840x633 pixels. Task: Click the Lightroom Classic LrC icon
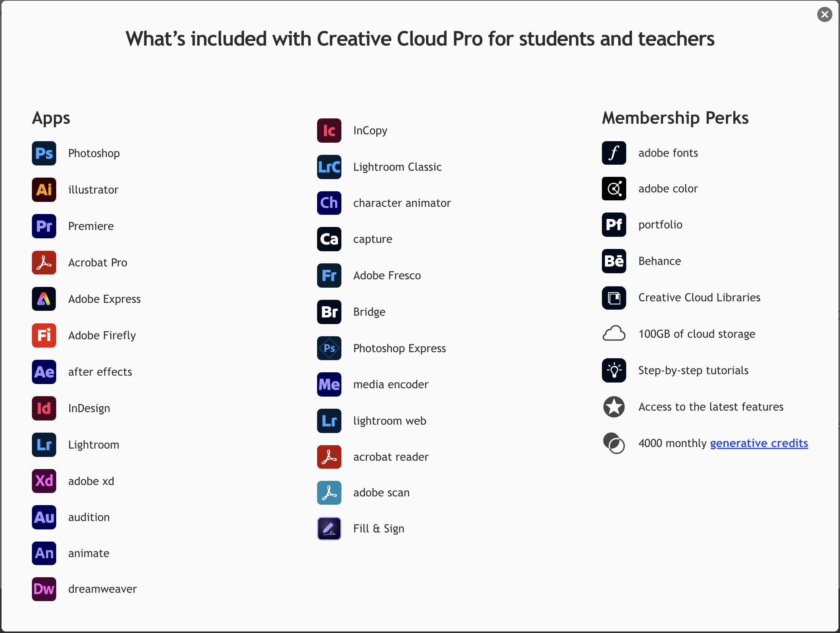[x=329, y=167]
